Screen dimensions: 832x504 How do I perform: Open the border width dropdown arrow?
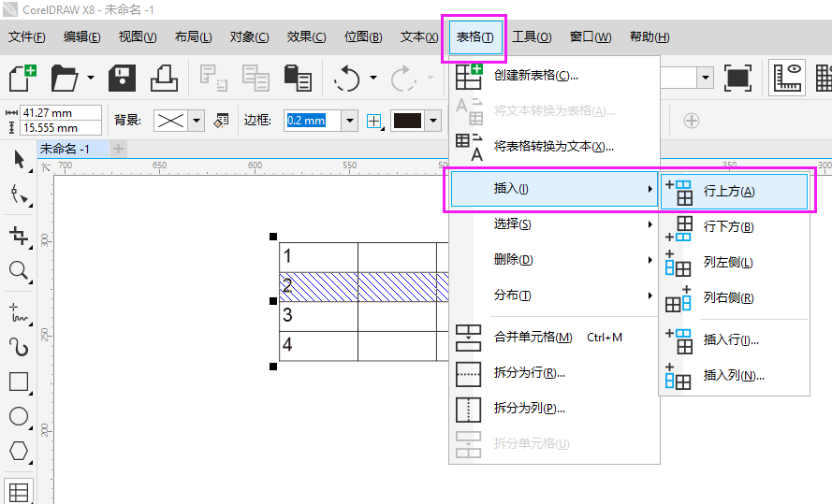350,121
